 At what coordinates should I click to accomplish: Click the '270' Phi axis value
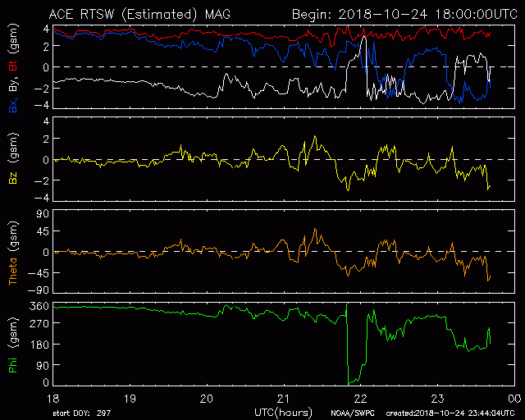coord(39,323)
